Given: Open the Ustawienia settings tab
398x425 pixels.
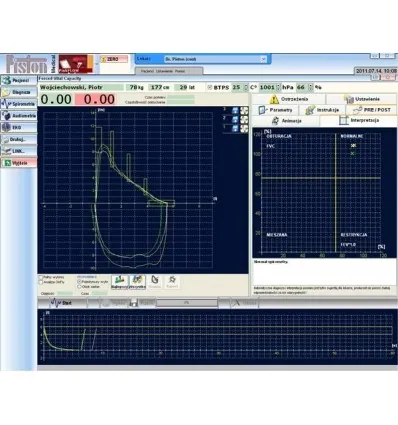Looking at the screenshot, I should [362, 99].
